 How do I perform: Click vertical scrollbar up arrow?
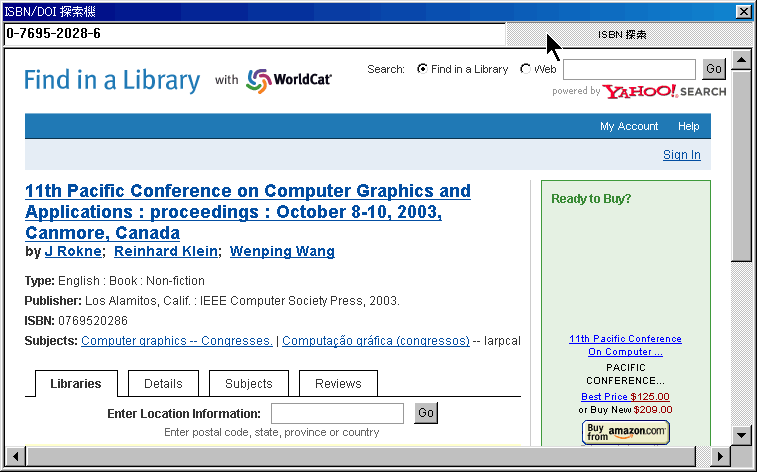point(741,60)
